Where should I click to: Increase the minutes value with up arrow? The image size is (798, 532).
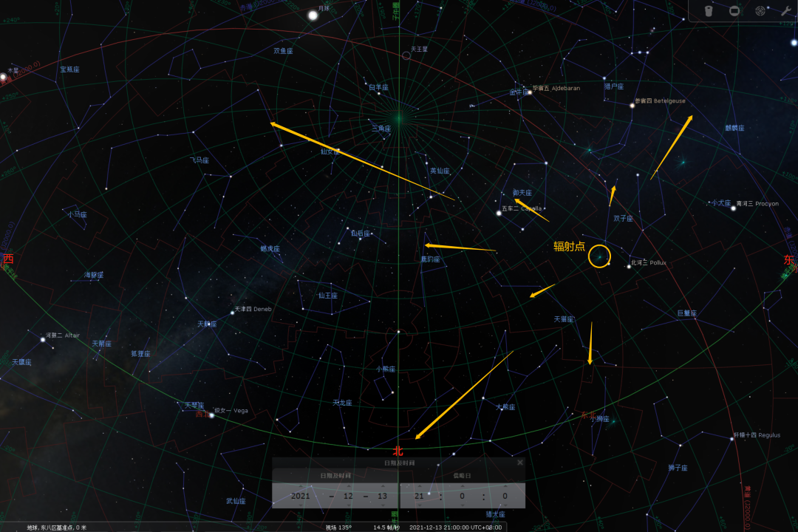[462, 485]
